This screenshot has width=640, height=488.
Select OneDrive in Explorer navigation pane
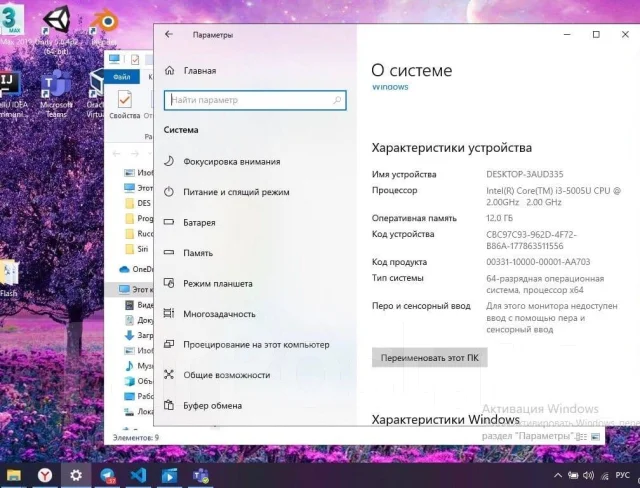pyautogui.click(x=136, y=269)
